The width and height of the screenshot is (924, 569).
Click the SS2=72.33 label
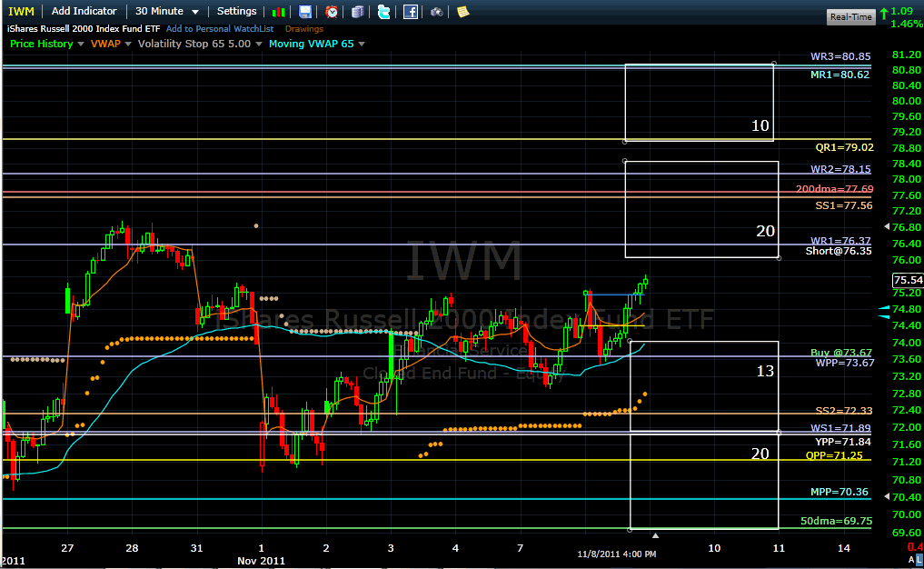point(844,411)
